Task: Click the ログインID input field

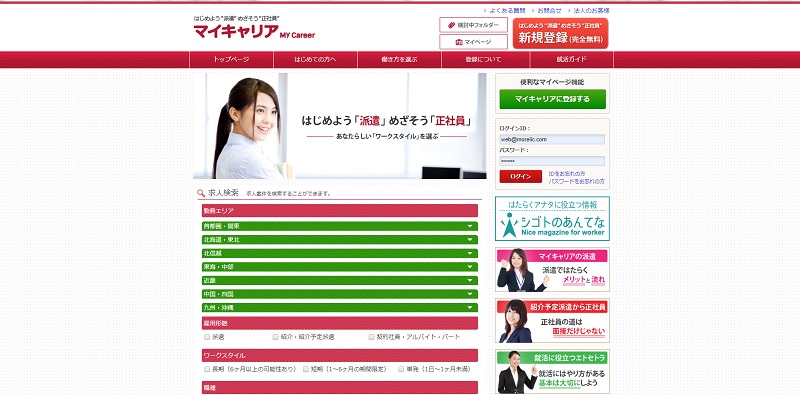Action: [552, 139]
